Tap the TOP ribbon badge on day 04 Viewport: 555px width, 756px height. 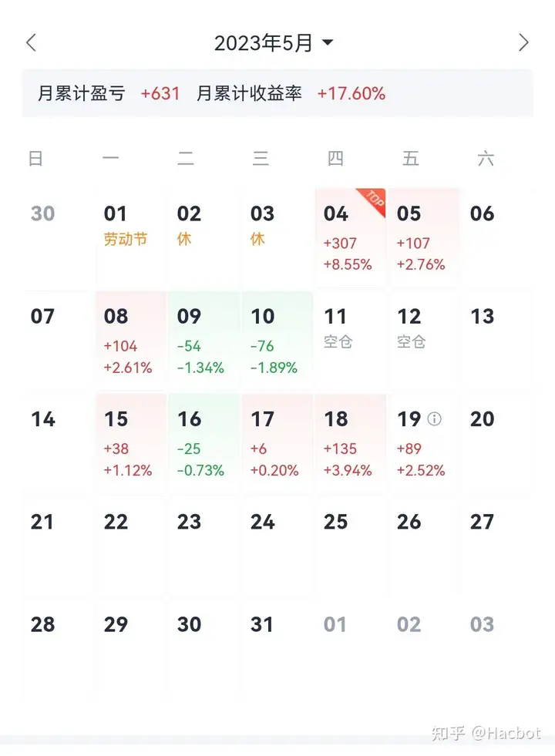[373, 200]
